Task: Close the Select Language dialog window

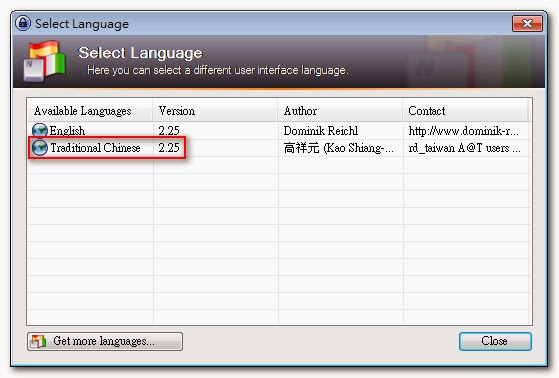Action: (527, 24)
